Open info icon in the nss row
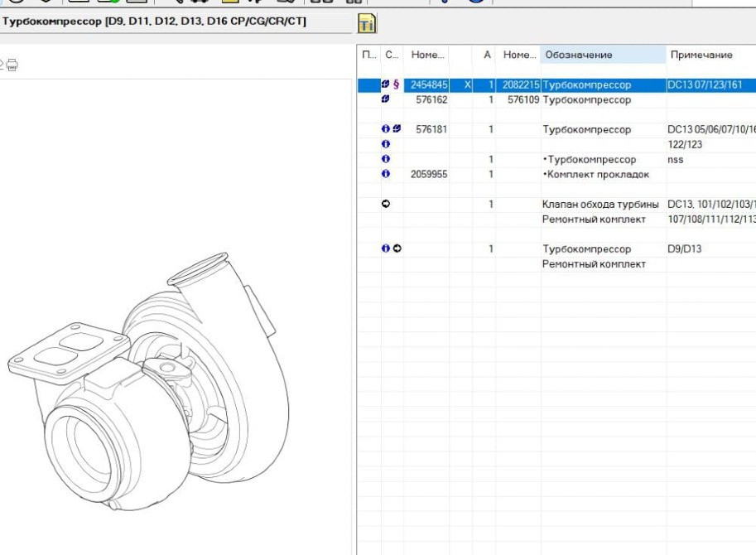 (x=386, y=159)
